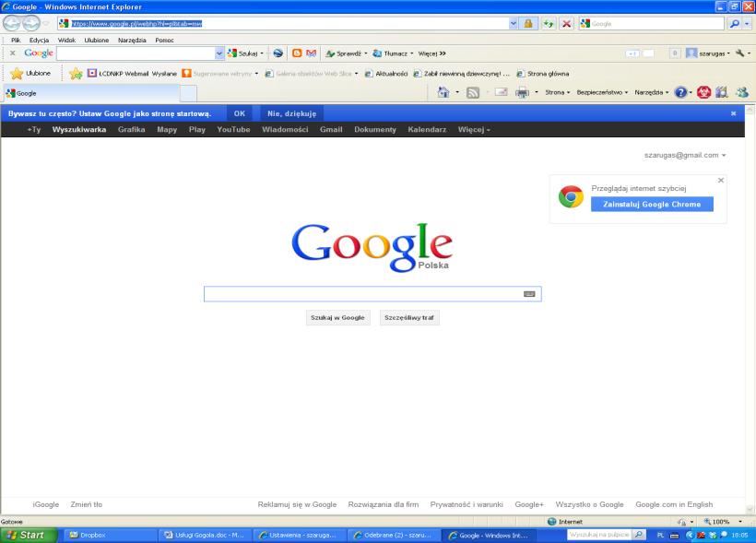This screenshot has height=543, width=756.
Task: Click Zainstaluj Google Chrome button
Action: 652,204
